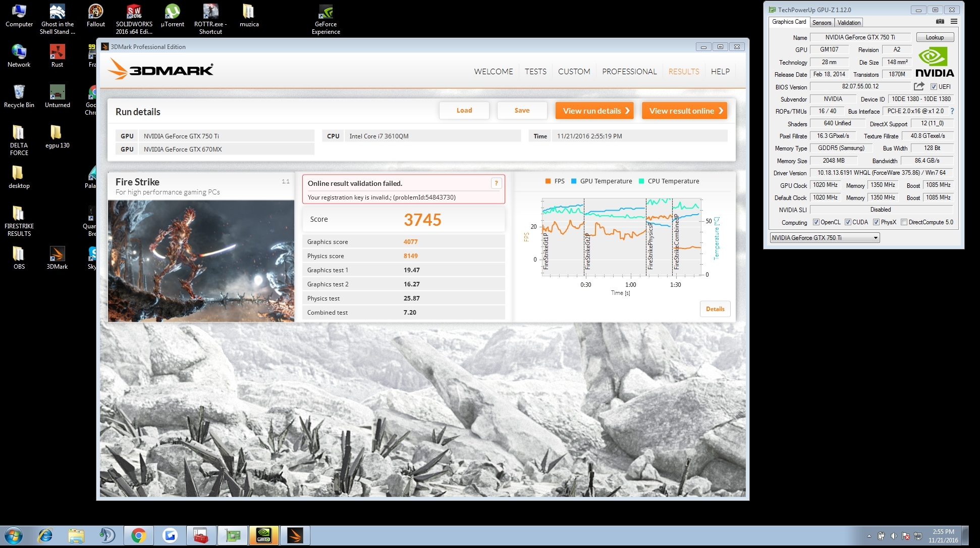Click the taskbar clock showing 2:55 PM
The width and height of the screenshot is (980, 548).
click(943, 536)
